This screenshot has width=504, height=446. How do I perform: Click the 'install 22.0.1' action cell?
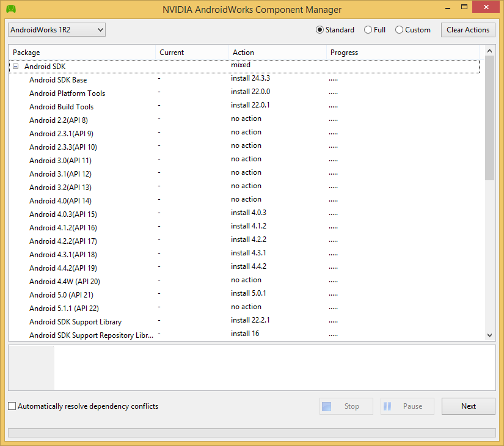(250, 105)
